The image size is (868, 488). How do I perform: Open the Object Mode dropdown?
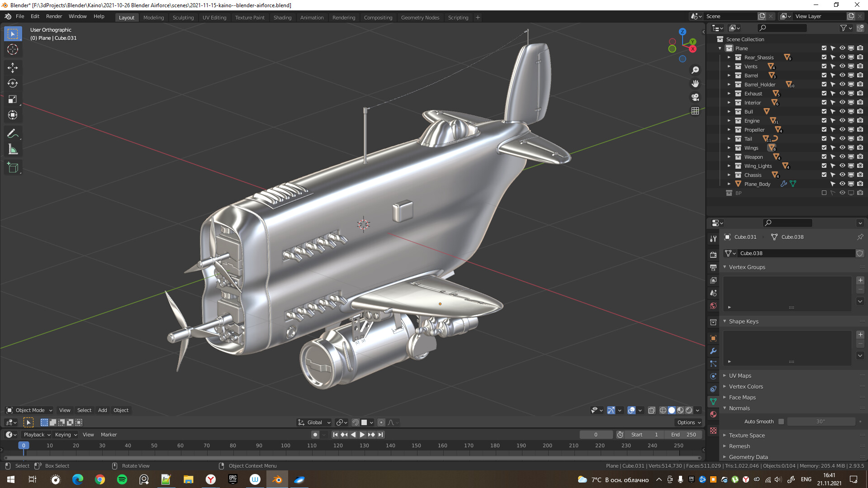29,410
